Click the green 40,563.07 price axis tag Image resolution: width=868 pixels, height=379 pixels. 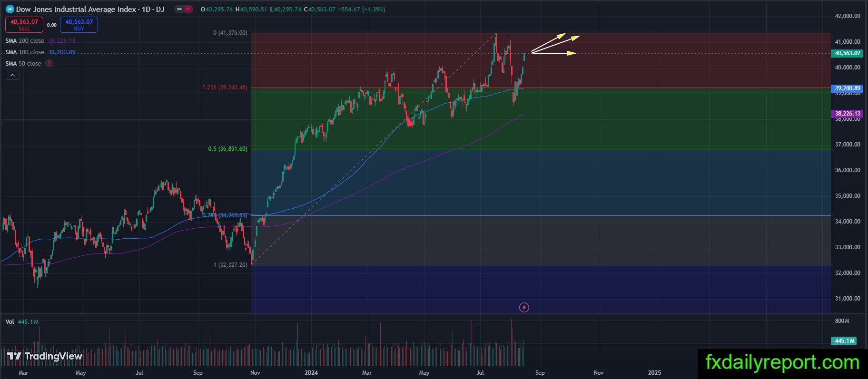(x=848, y=53)
